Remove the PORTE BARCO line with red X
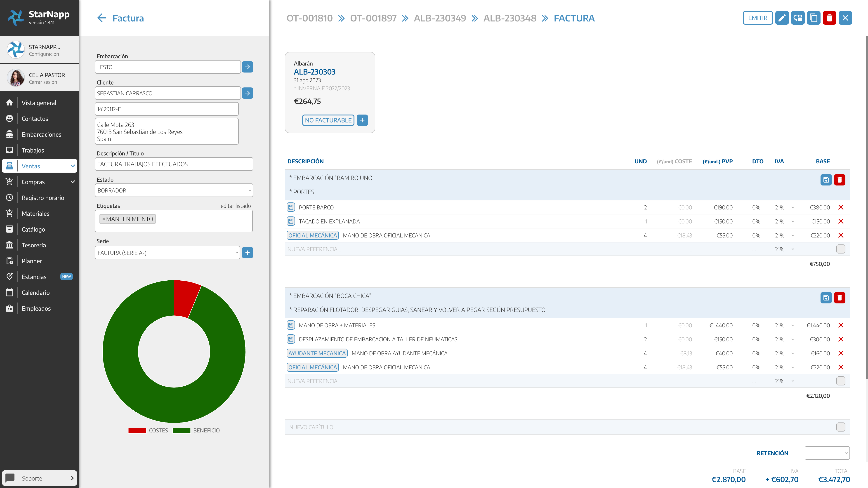The width and height of the screenshot is (868, 488). coord(841,207)
